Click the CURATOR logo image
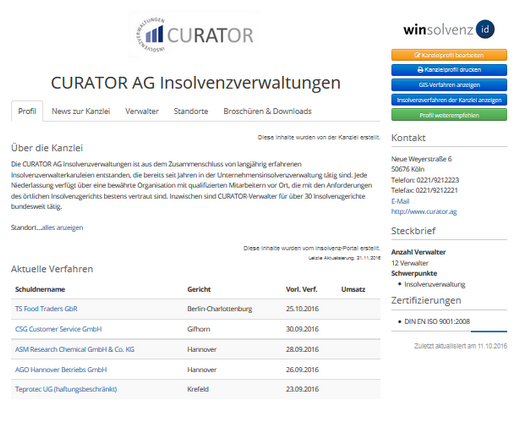This screenshot has height=426, width=519. tap(194, 34)
